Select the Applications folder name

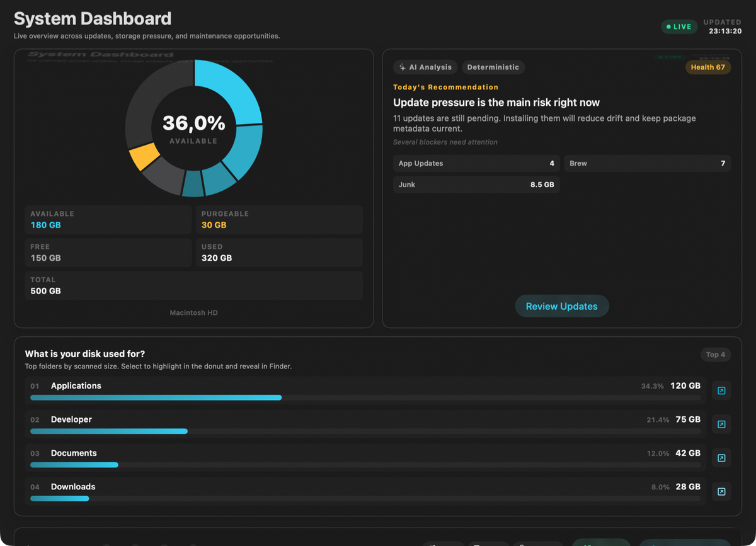pyautogui.click(x=76, y=386)
